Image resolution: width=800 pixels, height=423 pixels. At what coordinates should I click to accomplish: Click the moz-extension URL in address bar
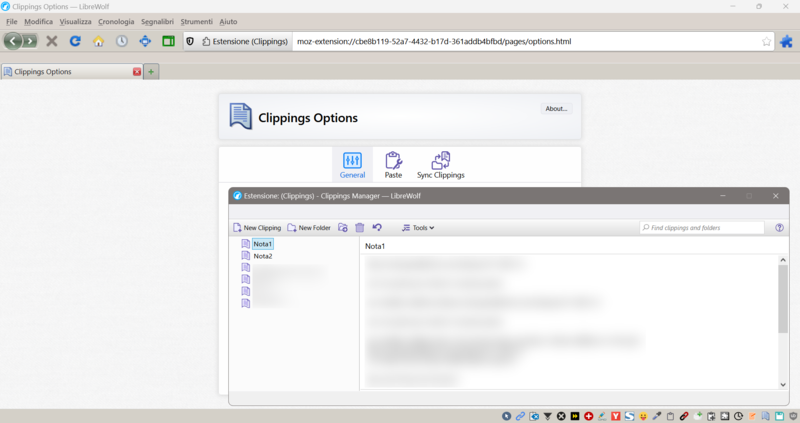[434, 41]
